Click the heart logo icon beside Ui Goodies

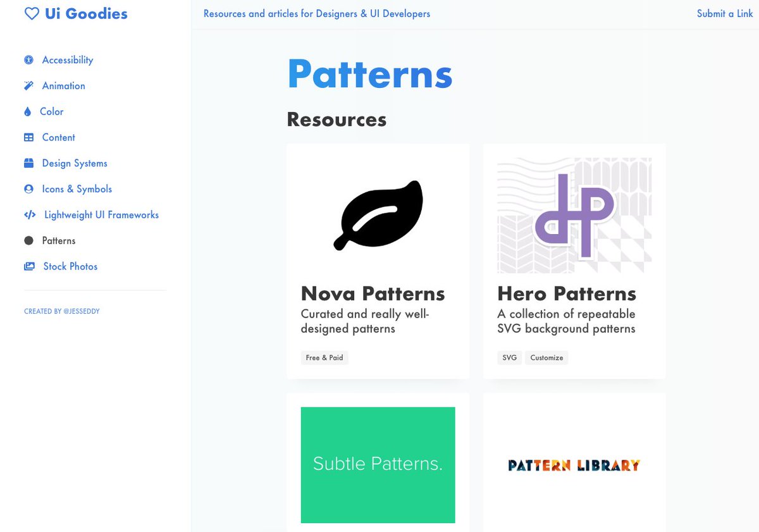click(32, 13)
